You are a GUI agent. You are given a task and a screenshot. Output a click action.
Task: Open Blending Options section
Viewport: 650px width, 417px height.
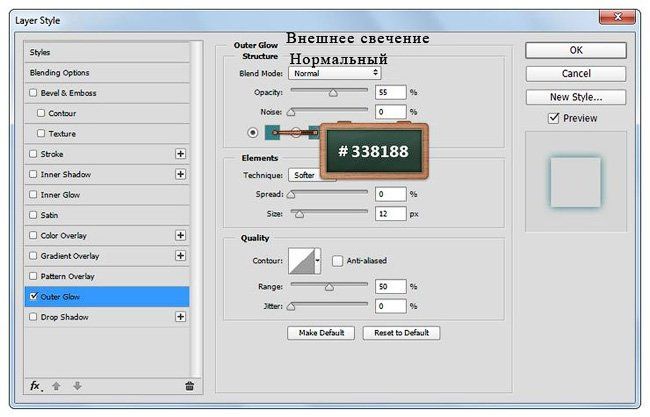coord(107,73)
